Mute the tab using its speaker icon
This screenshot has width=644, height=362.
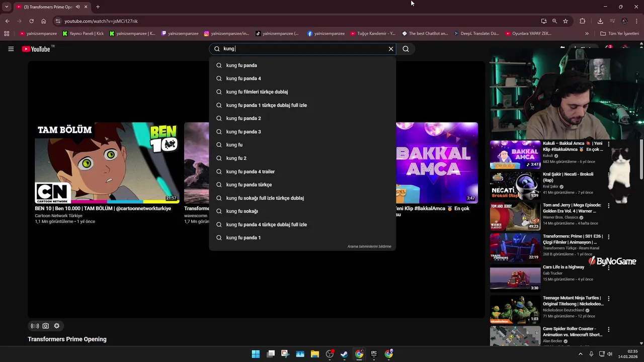tap(77, 7)
